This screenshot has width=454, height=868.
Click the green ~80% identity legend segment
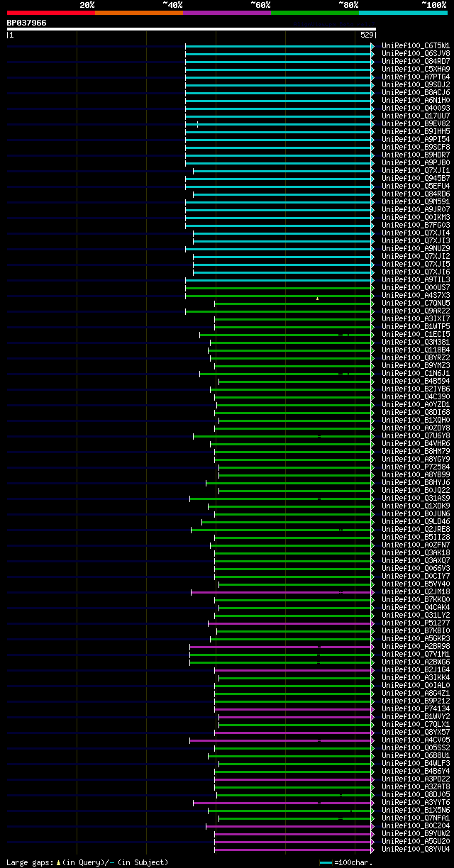click(x=315, y=13)
